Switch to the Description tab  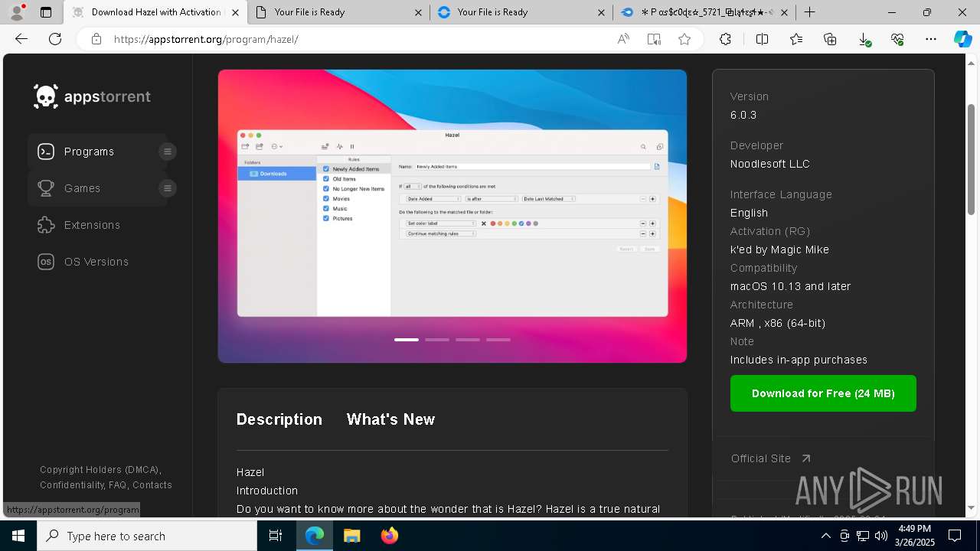point(279,419)
